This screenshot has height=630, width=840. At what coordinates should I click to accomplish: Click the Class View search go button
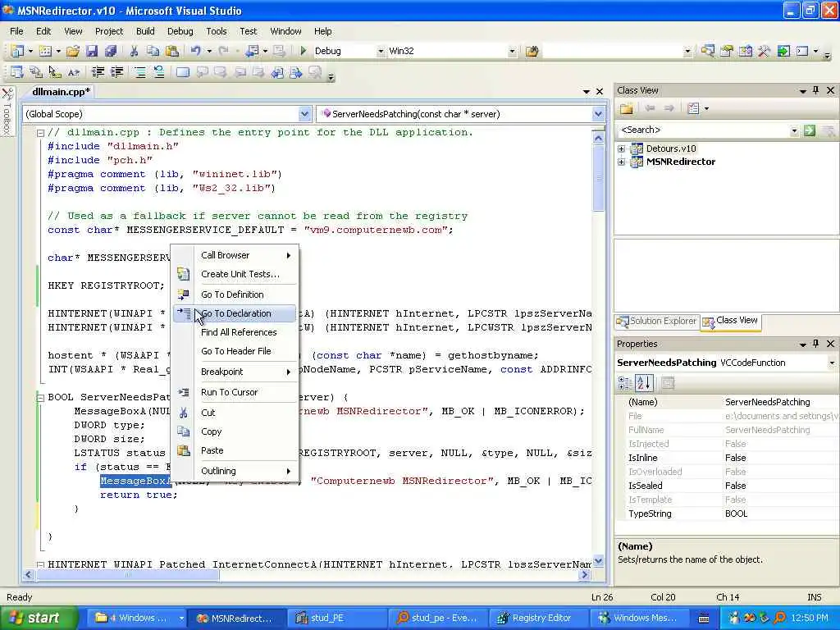[x=810, y=130]
